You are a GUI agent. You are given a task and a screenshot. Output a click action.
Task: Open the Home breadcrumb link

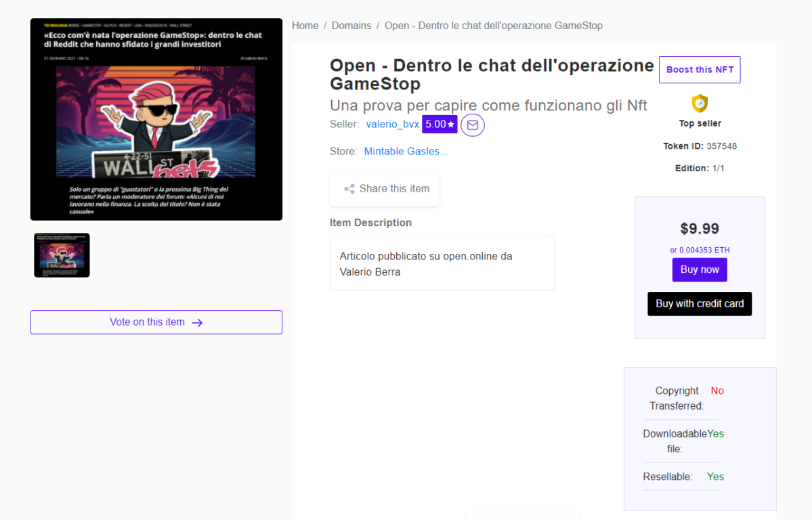pos(305,25)
